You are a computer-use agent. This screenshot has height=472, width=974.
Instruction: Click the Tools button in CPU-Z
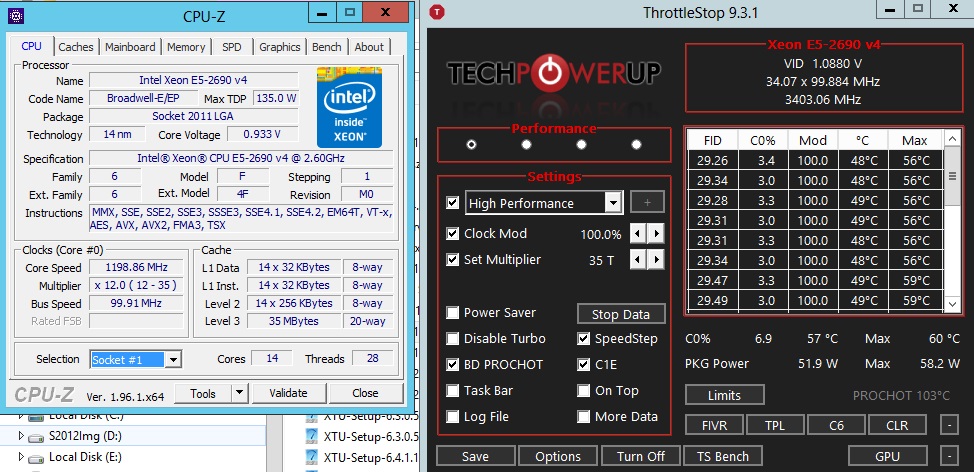tap(203, 393)
